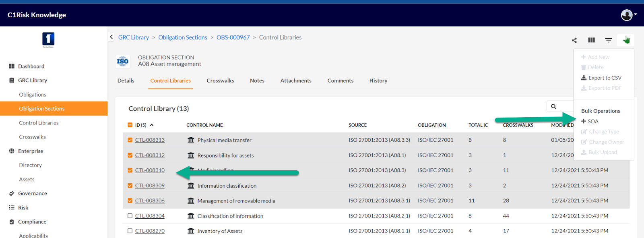Image resolution: width=644 pixels, height=238 pixels.
Task: Open Assets under Enterprise
Action: point(27,179)
